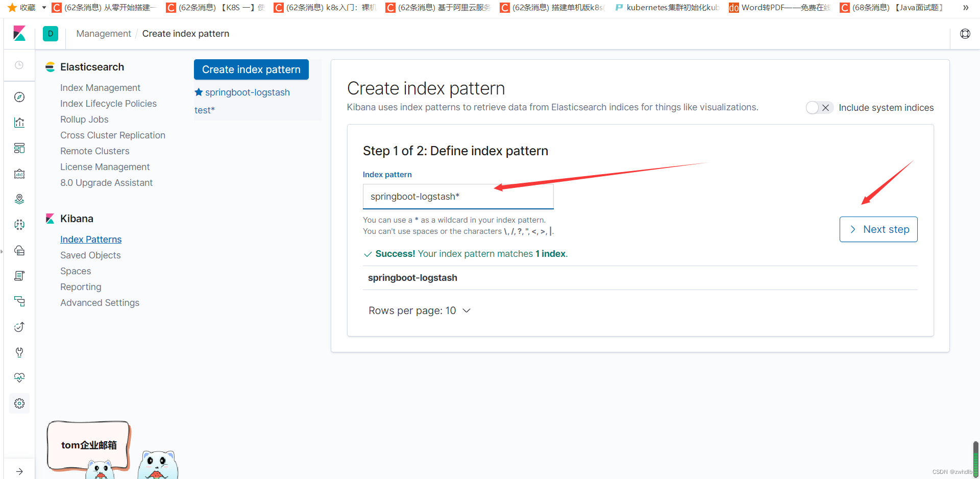The height and width of the screenshot is (479, 980).
Task: Open License Management
Action: [105, 167]
